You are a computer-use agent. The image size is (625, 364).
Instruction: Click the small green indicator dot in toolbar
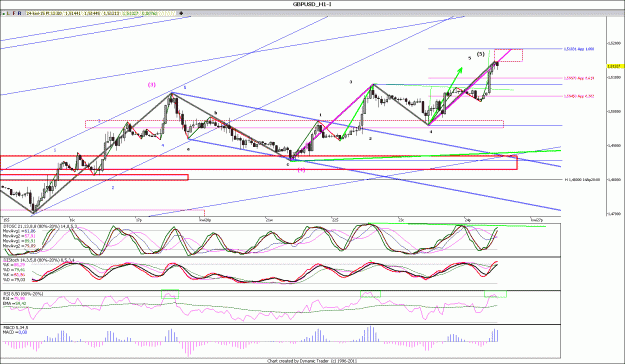click(x=3, y=14)
